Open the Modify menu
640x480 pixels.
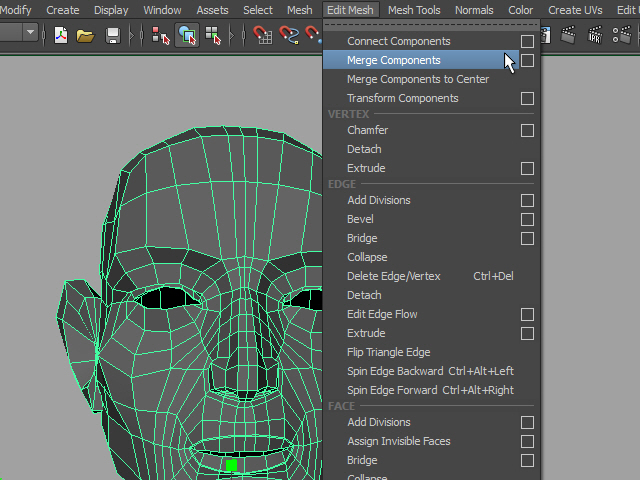[x=16, y=10]
